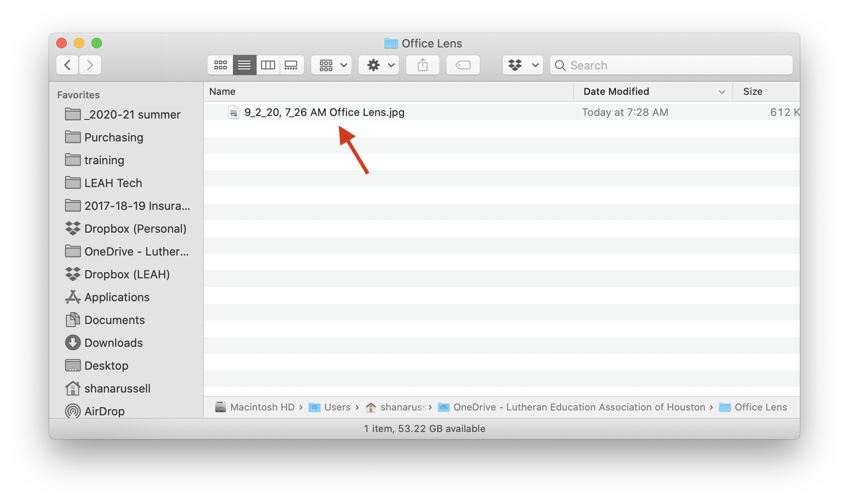Minimize the Finder window
849x504 pixels.
79,43
